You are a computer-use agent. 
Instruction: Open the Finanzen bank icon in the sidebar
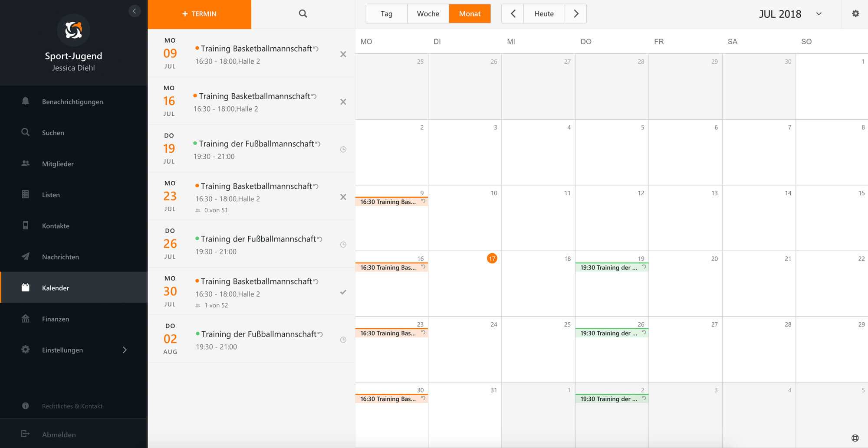coord(26,319)
